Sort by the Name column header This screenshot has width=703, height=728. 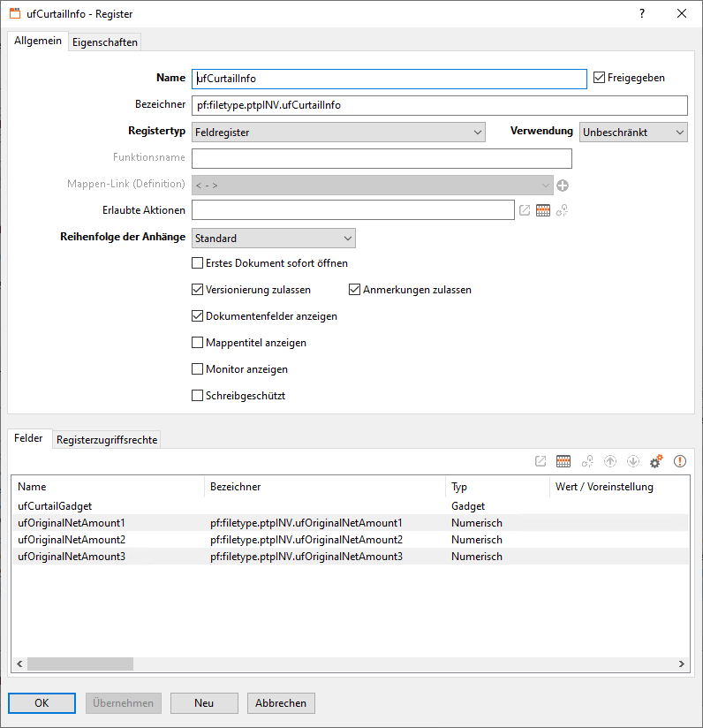click(108, 487)
